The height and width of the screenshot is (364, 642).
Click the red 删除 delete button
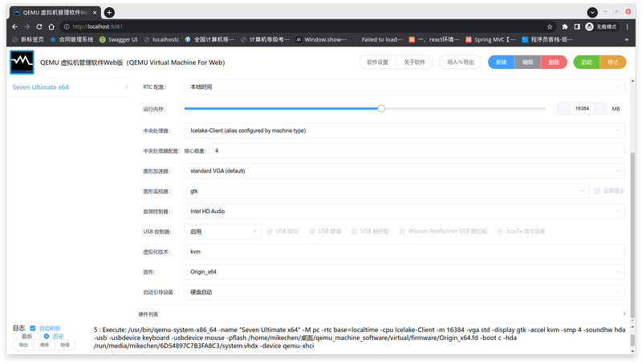[x=554, y=63]
